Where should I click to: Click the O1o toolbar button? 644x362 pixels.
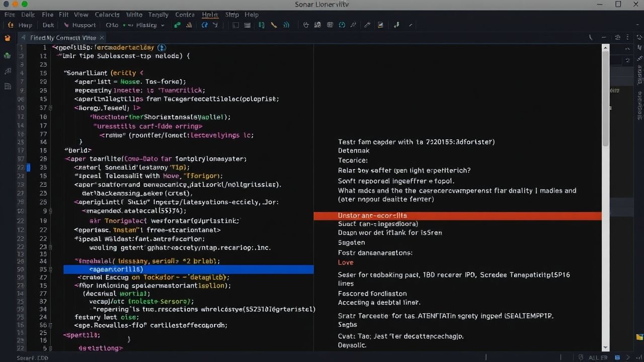click(112, 25)
